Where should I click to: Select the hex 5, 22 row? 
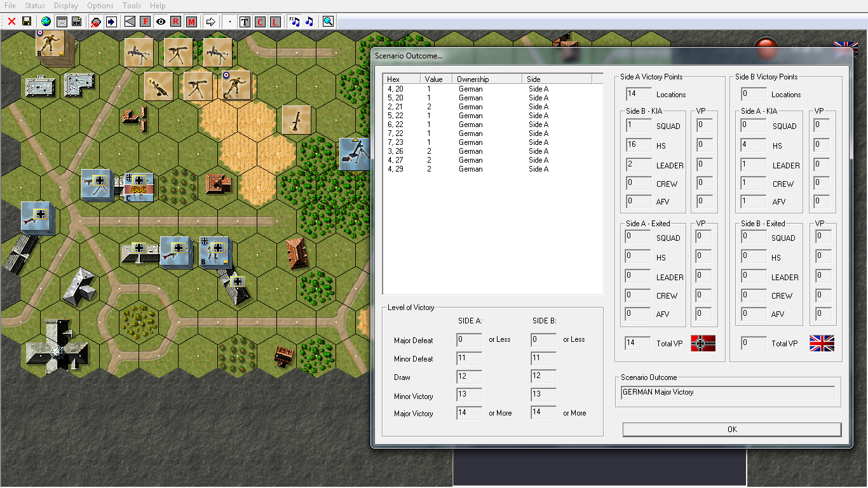tap(492, 116)
